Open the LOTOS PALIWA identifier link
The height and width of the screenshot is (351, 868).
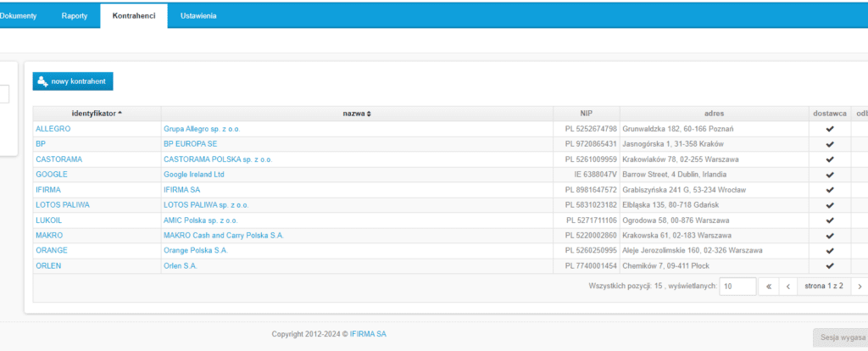pos(62,205)
